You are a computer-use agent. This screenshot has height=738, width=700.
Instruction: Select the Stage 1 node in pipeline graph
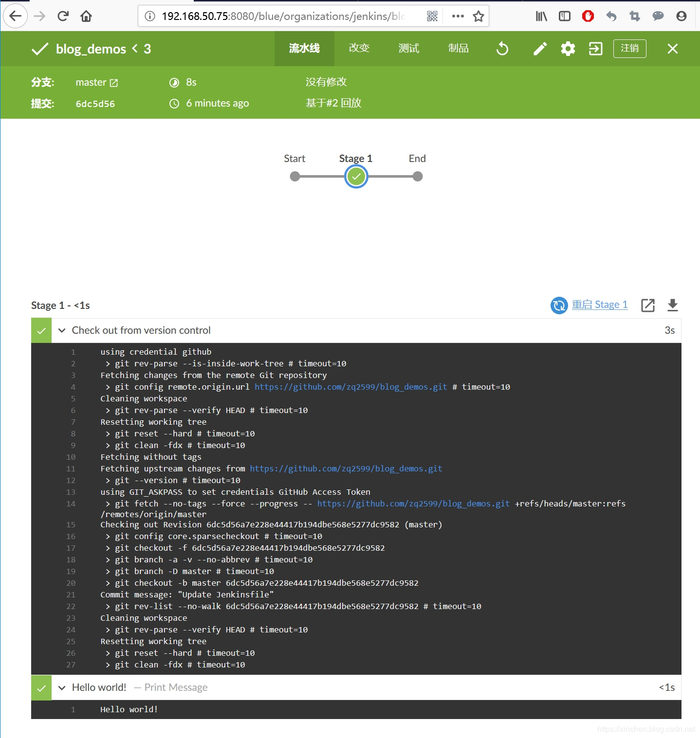coord(356,176)
